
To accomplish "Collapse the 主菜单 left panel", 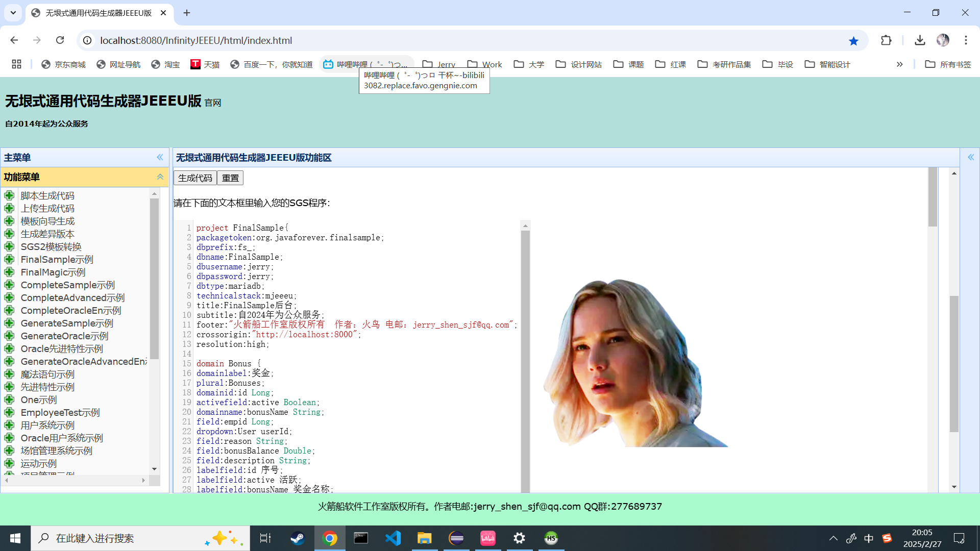I will (160, 158).
